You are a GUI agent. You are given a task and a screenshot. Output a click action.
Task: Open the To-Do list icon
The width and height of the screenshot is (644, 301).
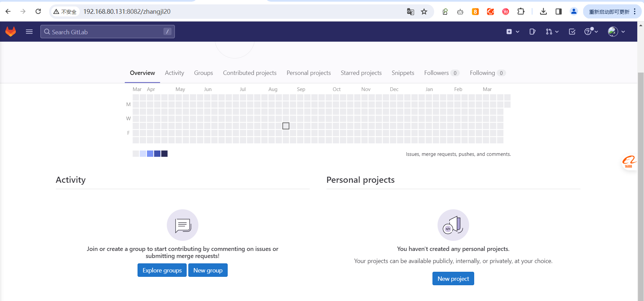pyautogui.click(x=572, y=32)
